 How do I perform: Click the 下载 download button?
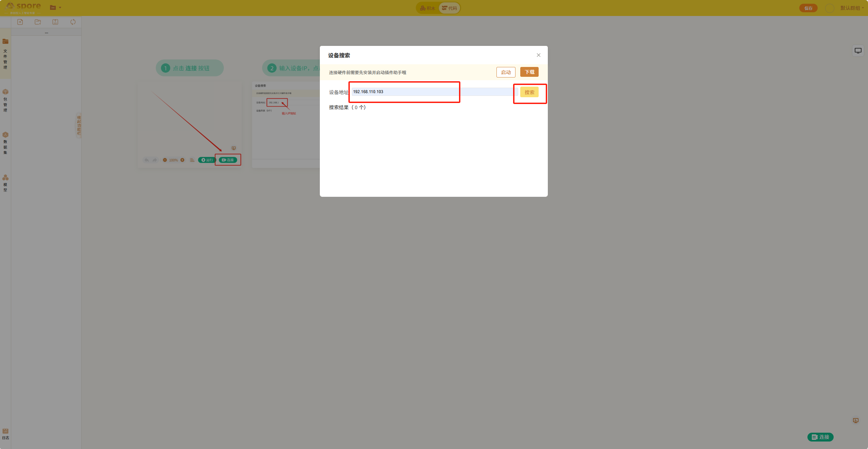pyautogui.click(x=529, y=72)
